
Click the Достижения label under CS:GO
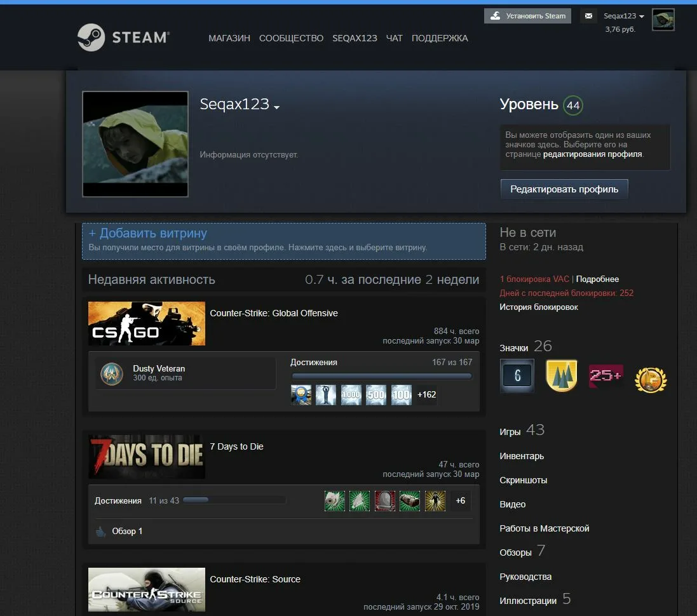314,363
